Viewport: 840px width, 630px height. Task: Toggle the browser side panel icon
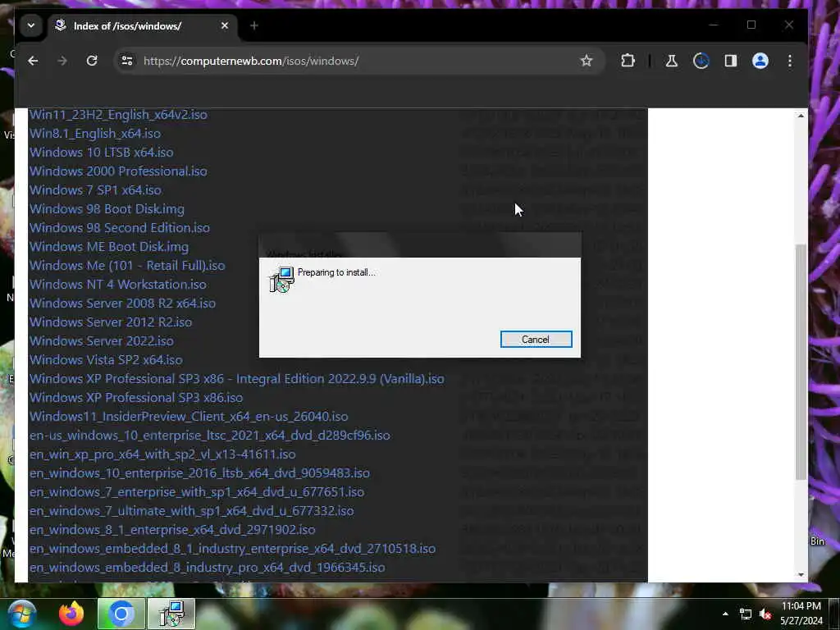point(731,61)
